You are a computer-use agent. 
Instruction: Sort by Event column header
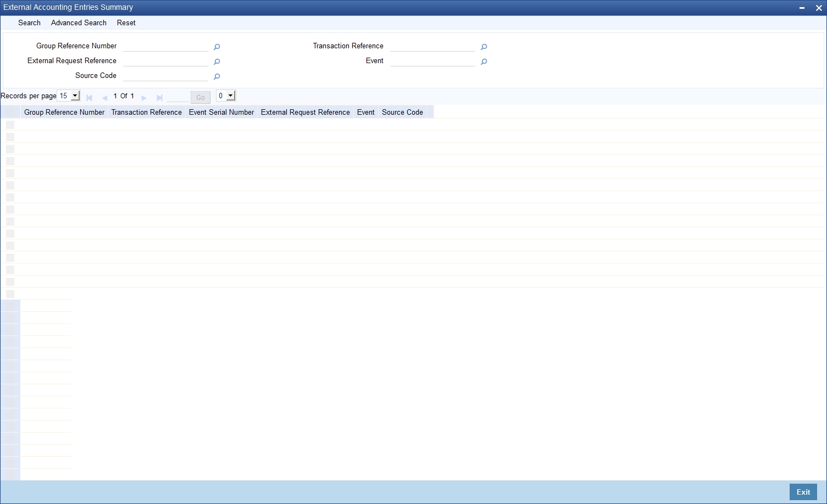coord(366,112)
